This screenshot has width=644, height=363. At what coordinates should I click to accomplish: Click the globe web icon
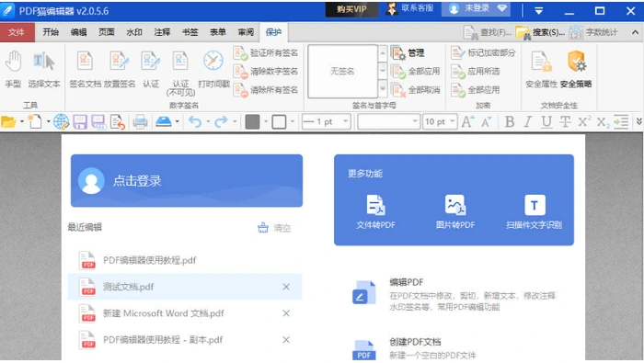[x=62, y=122]
